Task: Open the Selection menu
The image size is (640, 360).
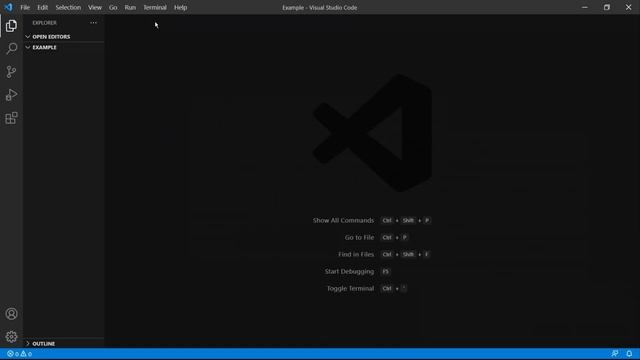Action: coord(68,7)
